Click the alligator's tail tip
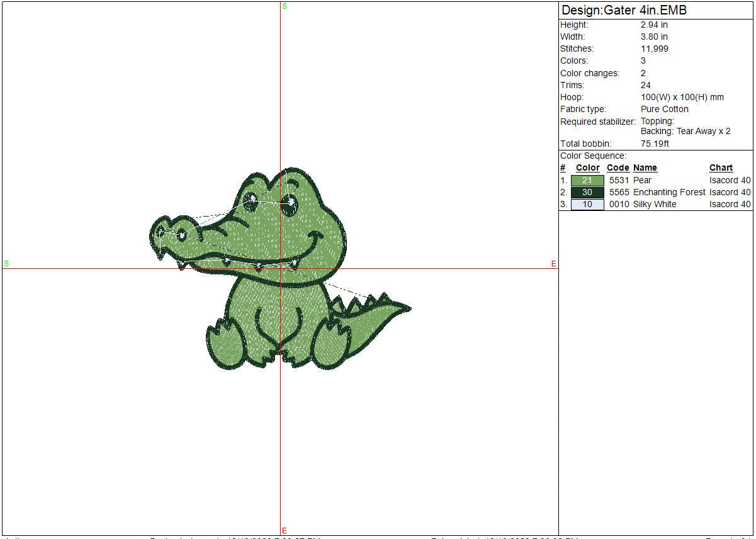Screen dimensions: 756x539 (x=407, y=308)
